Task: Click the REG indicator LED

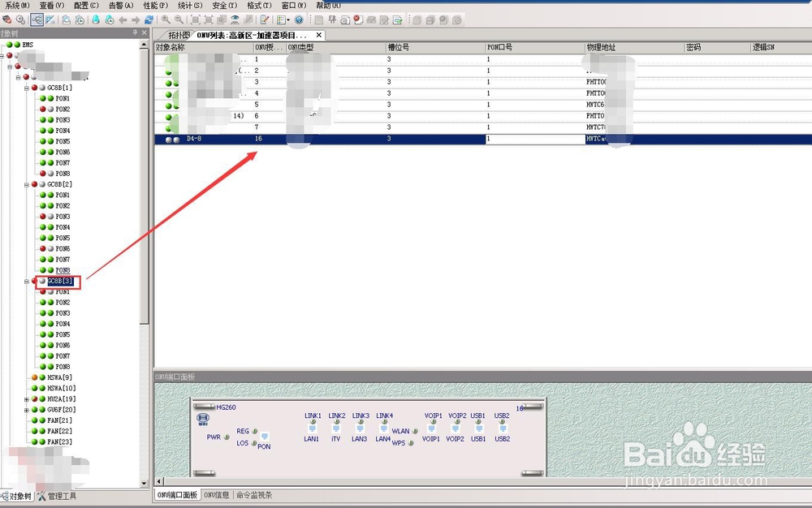Action: 254,431
